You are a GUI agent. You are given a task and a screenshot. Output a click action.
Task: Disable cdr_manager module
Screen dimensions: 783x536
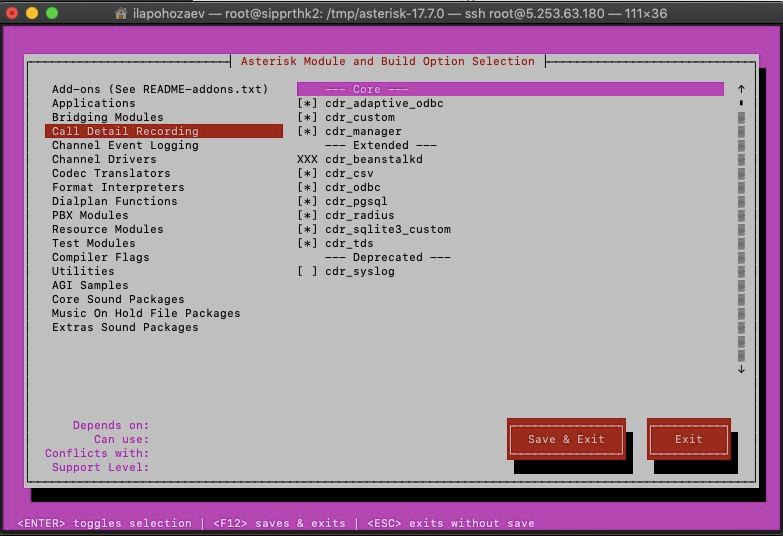[307, 131]
